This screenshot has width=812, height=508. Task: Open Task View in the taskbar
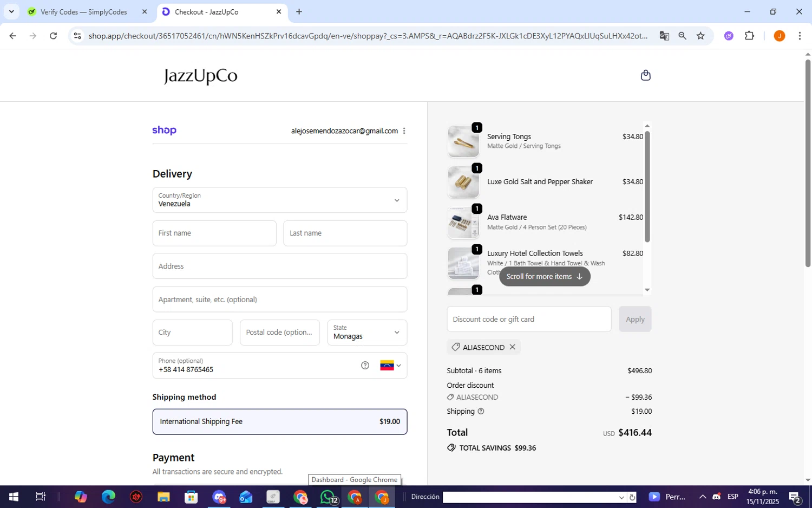point(41,497)
